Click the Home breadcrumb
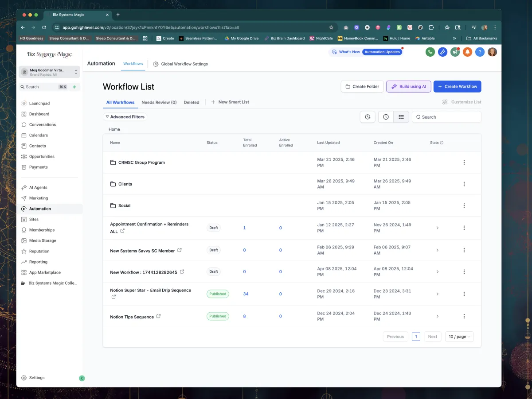This screenshot has width=532, height=399. click(x=114, y=129)
